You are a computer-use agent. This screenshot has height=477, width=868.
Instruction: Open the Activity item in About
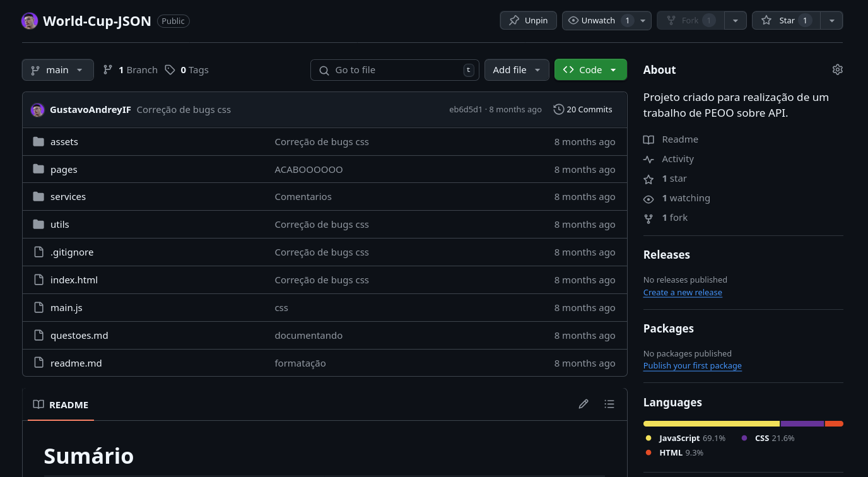pyautogui.click(x=677, y=159)
